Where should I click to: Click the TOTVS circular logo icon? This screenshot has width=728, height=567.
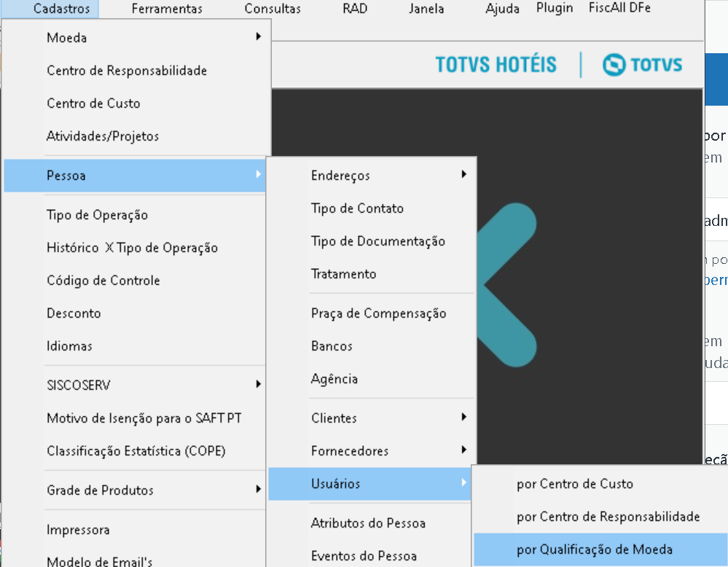click(614, 65)
